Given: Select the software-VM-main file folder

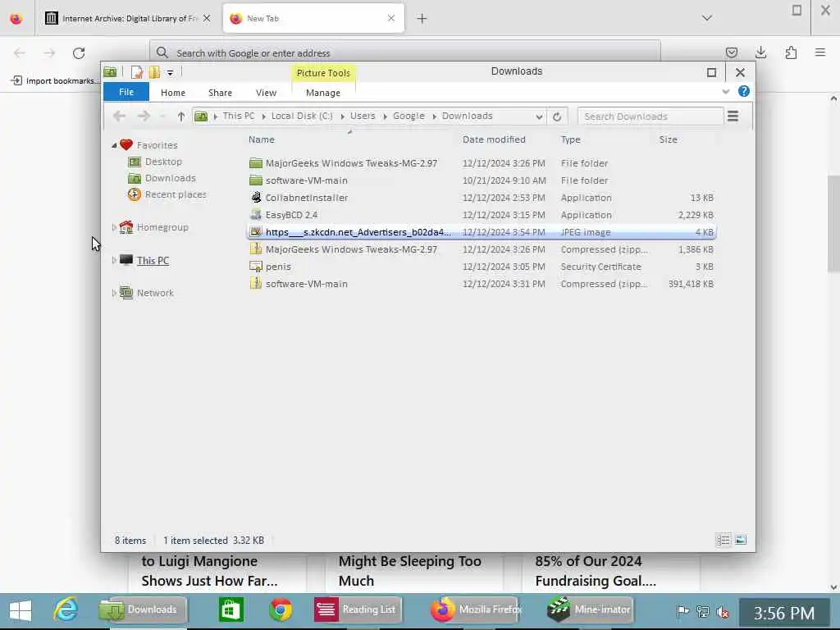Looking at the screenshot, I should 482,180.
